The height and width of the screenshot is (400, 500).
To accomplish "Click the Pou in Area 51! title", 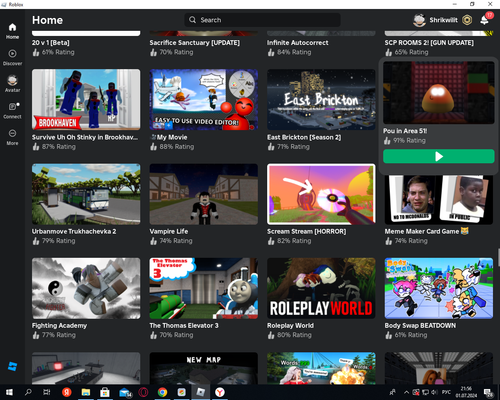I will coord(405,131).
